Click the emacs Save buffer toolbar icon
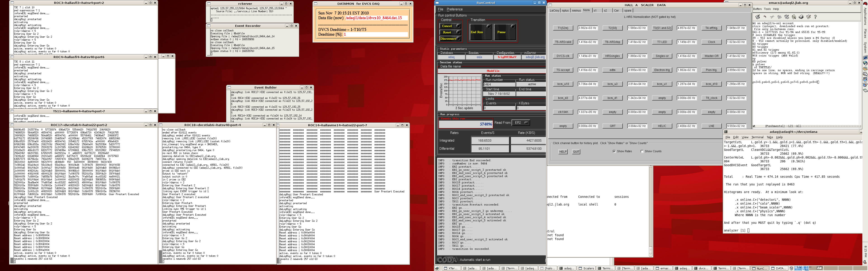 coord(758,17)
